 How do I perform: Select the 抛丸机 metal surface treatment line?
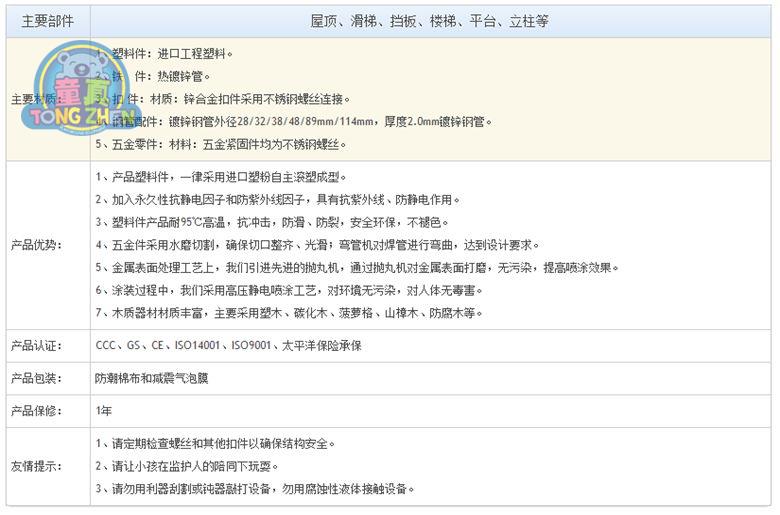pos(357,268)
